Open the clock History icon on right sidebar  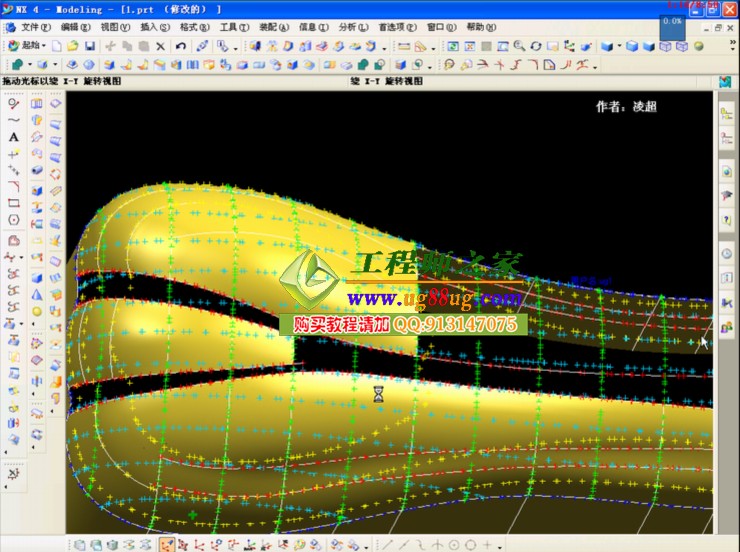point(726,254)
